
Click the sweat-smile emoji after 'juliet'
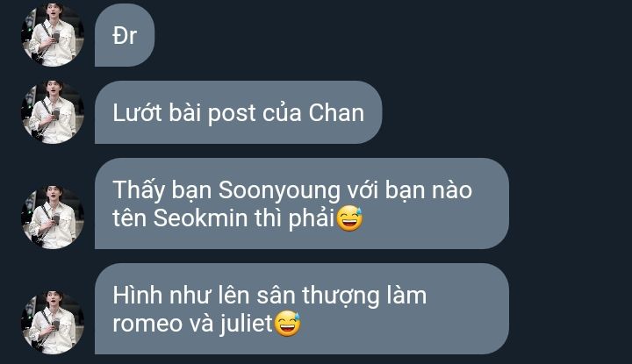[288, 324]
